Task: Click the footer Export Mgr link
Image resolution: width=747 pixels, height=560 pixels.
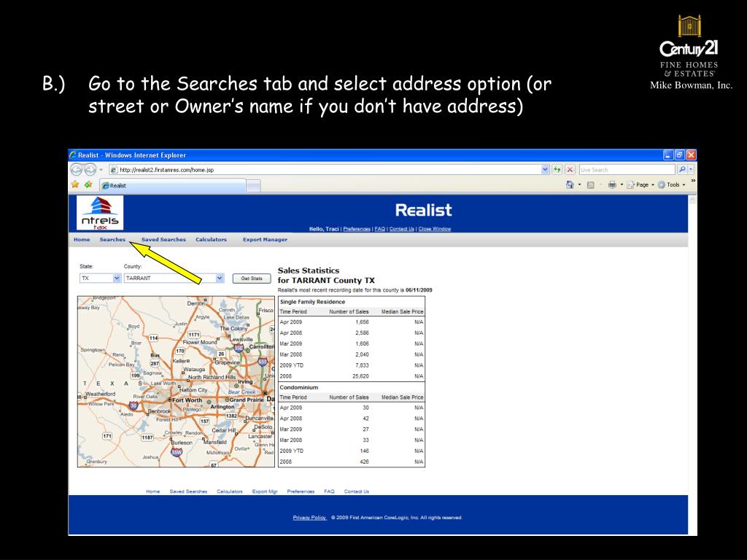Action: [x=265, y=491]
